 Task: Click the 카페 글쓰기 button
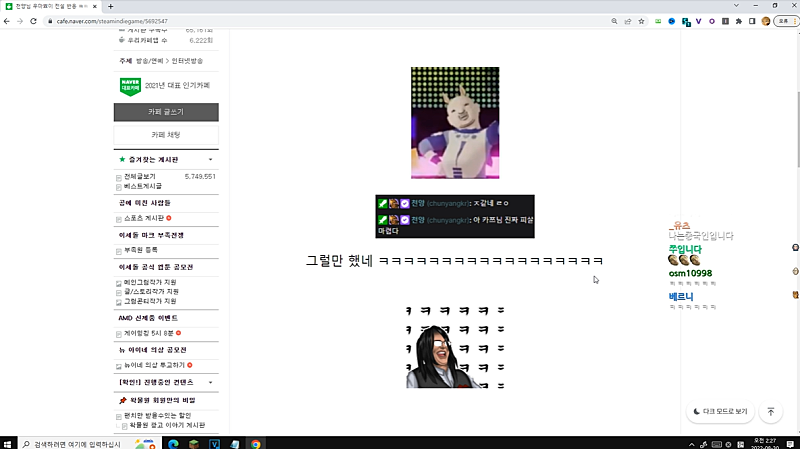(x=166, y=112)
